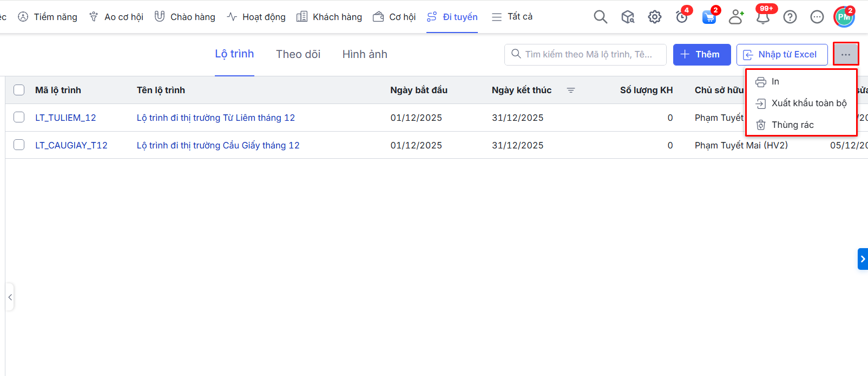Toggle the select all rows checkbox
The height and width of the screenshot is (376, 868).
tap(19, 90)
